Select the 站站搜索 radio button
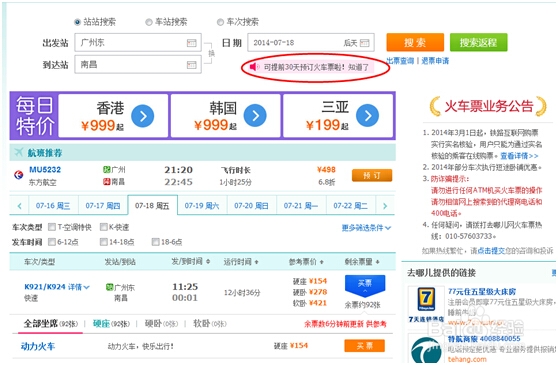558x365 pixels. click(77, 22)
